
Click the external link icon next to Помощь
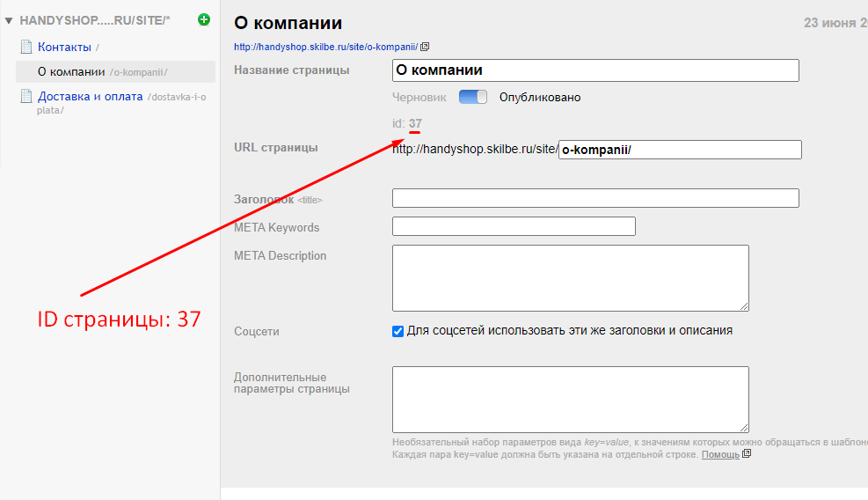point(747,454)
